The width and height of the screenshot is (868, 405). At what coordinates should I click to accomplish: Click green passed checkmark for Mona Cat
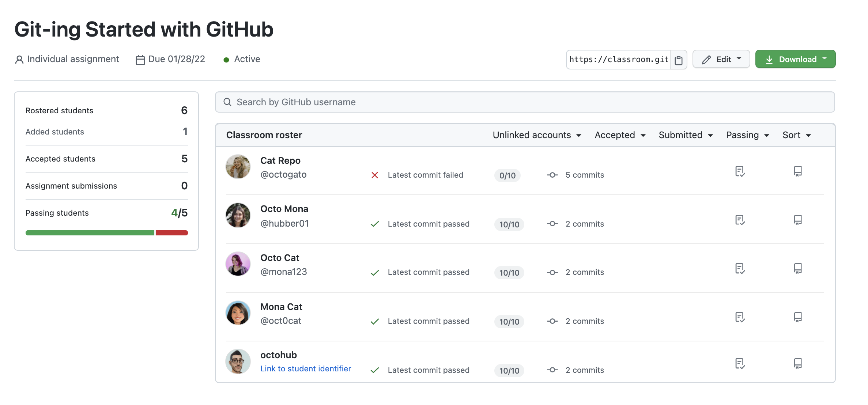tap(375, 322)
